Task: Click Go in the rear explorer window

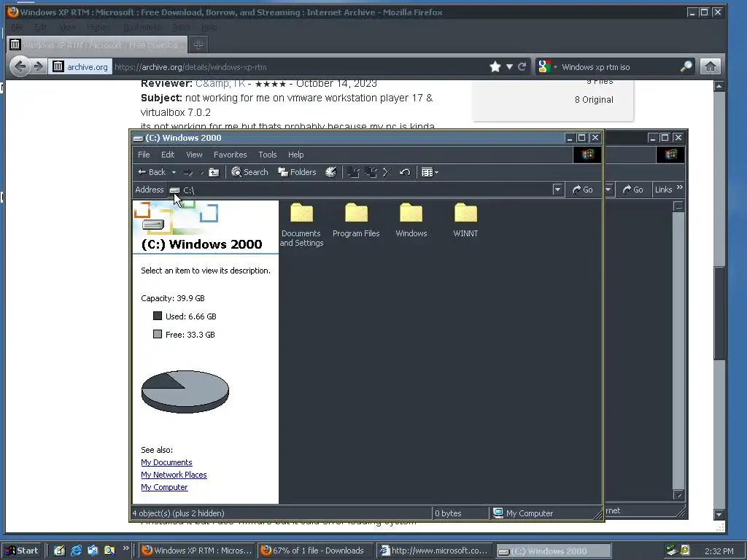Action: tap(633, 190)
